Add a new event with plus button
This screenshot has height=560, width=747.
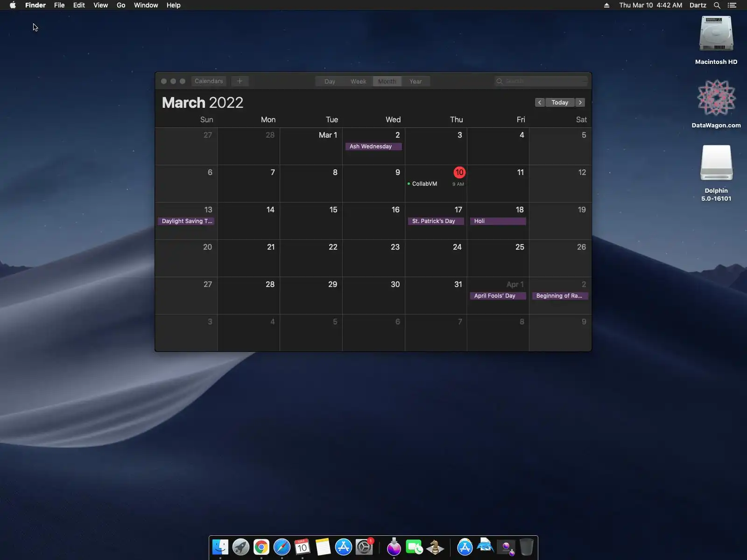240,81
